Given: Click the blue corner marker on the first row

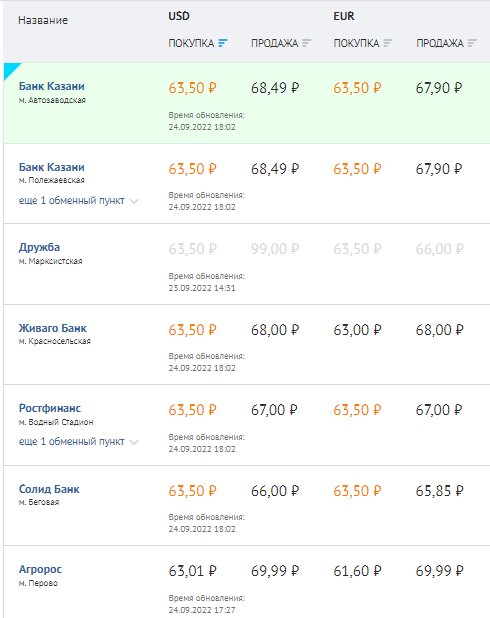Looking at the screenshot, I should pos(9,69).
